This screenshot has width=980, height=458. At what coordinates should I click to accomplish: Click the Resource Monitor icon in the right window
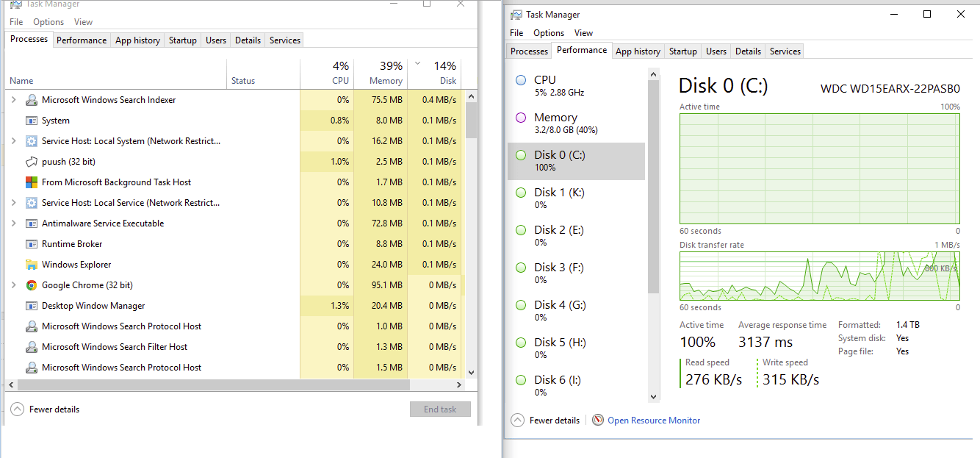(598, 421)
